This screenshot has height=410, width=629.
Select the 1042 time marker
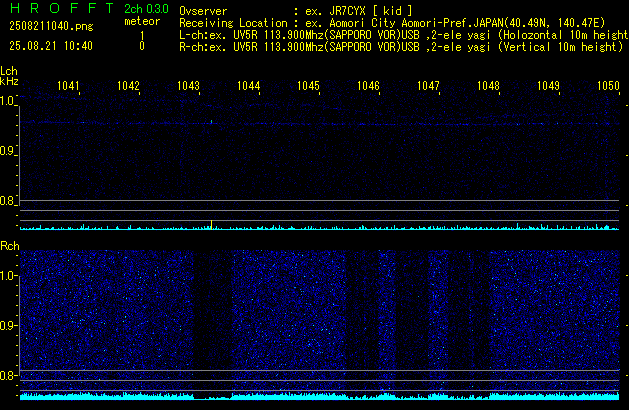(128, 86)
